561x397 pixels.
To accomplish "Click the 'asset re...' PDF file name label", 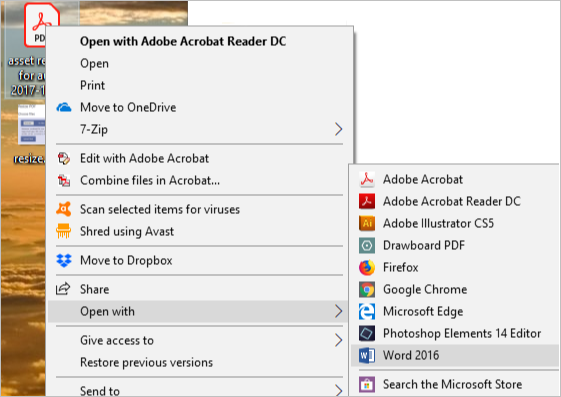I will pyautogui.click(x=27, y=75).
